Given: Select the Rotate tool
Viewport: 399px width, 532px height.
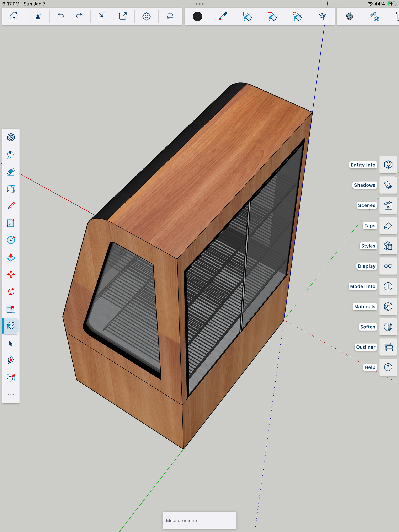Looking at the screenshot, I should (x=11, y=292).
